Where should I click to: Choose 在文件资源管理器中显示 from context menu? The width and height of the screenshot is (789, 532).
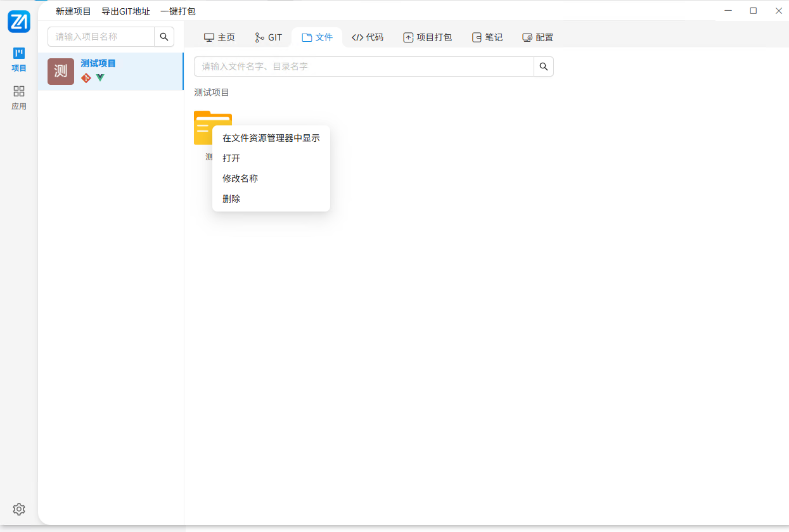coord(271,137)
